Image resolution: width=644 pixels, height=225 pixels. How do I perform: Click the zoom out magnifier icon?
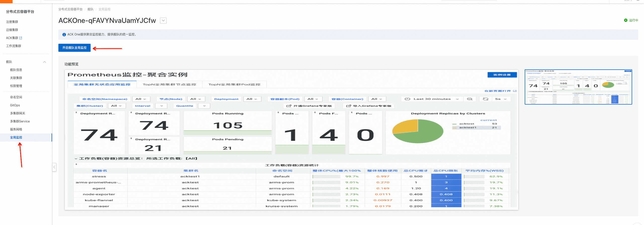click(x=470, y=99)
